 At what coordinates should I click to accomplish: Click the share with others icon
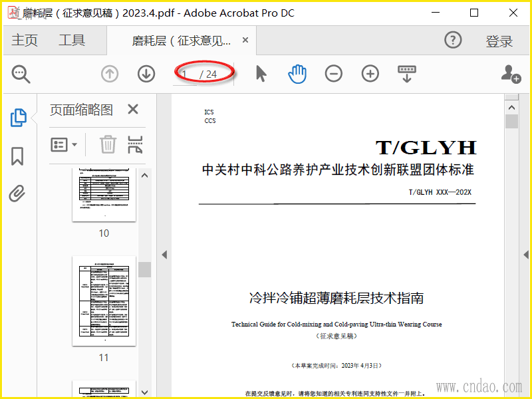[511, 74]
